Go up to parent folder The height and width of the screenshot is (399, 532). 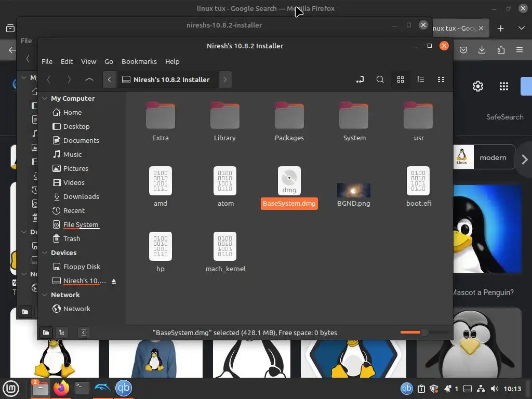[89, 79]
